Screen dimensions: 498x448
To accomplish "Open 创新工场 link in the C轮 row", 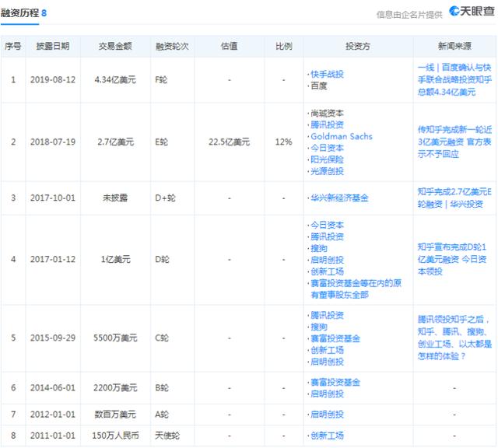I will click(327, 350).
